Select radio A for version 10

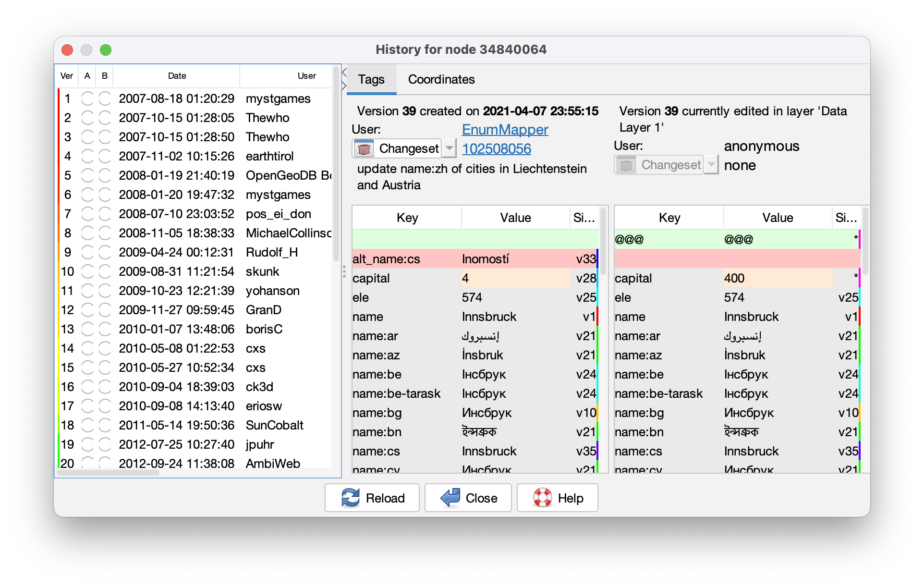tap(87, 271)
